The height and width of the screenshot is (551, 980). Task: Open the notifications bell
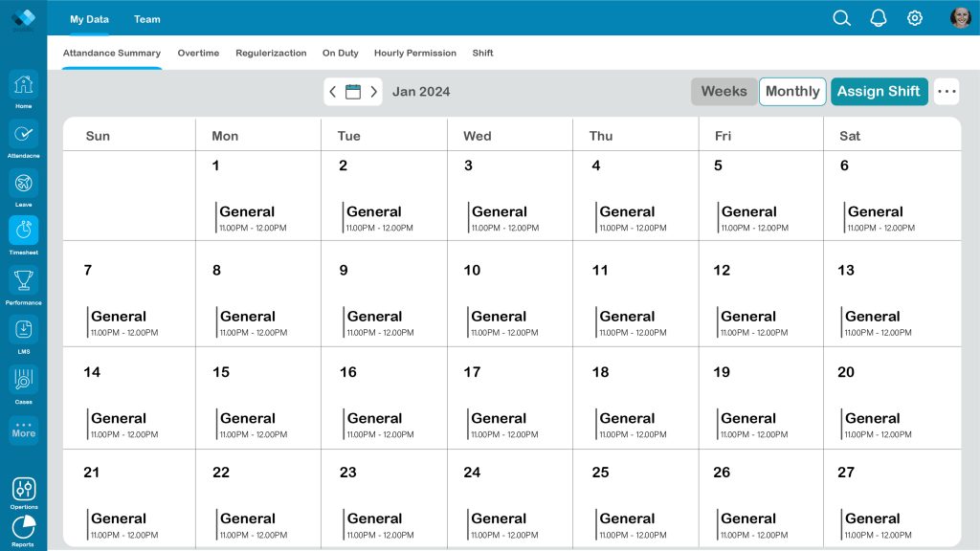879,18
